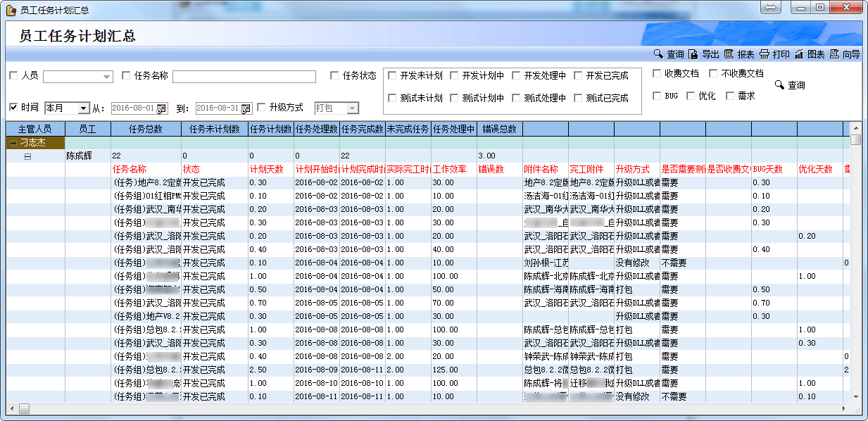This screenshot has height=421, width=868.
Task: Open the 人员 selection combo box
Action: 107,77
